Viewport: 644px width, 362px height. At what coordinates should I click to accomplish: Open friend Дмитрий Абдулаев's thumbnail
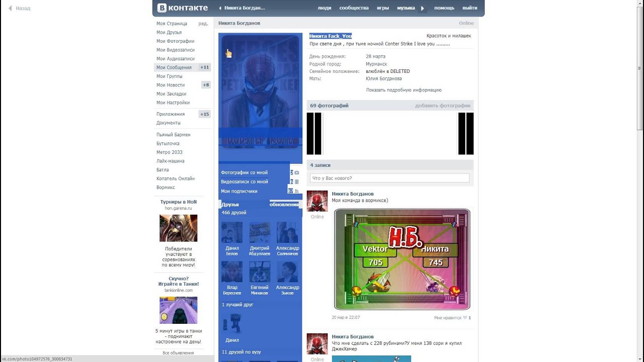[260, 233]
